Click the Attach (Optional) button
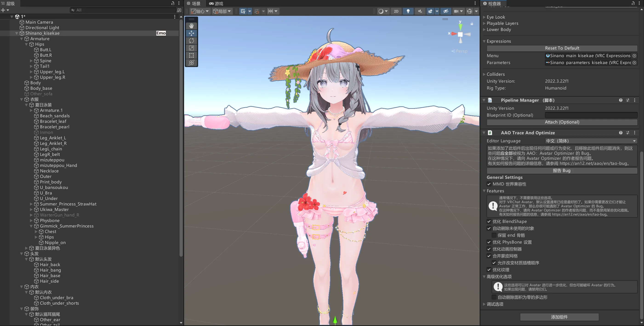The height and width of the screenshot is (326, 644). click(x=562, y=122)
